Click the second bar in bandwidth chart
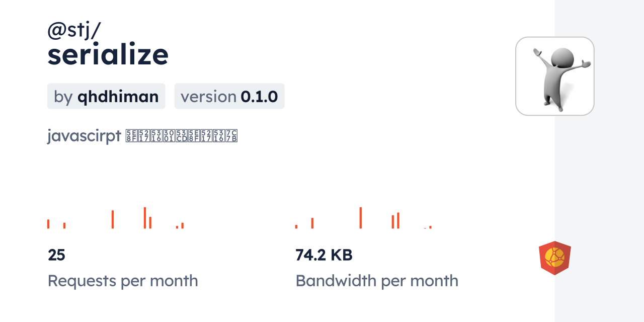 tap(312, 223)
